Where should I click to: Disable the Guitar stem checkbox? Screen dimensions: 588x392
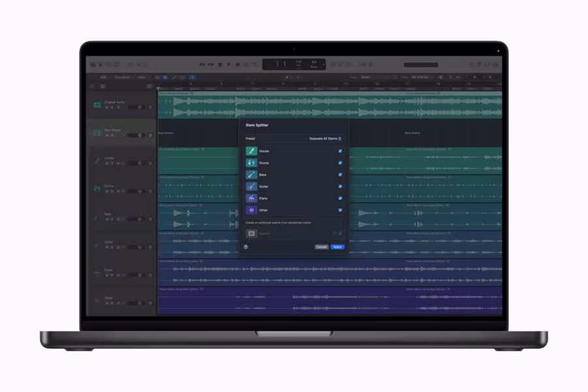(340, 186)
